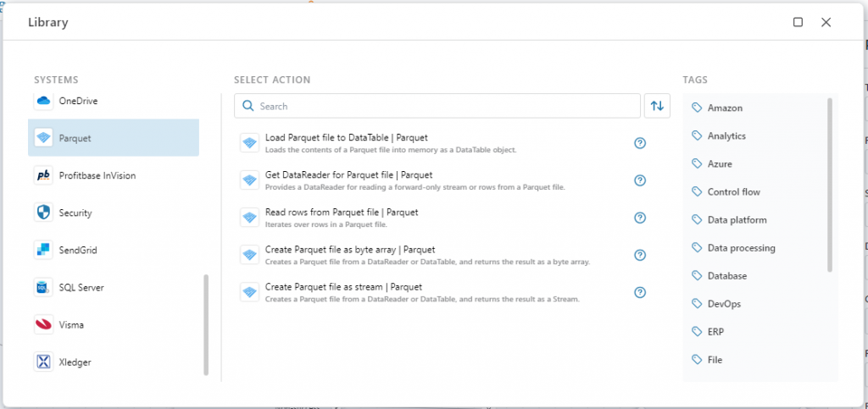Click the Visma logo icon

43,324
